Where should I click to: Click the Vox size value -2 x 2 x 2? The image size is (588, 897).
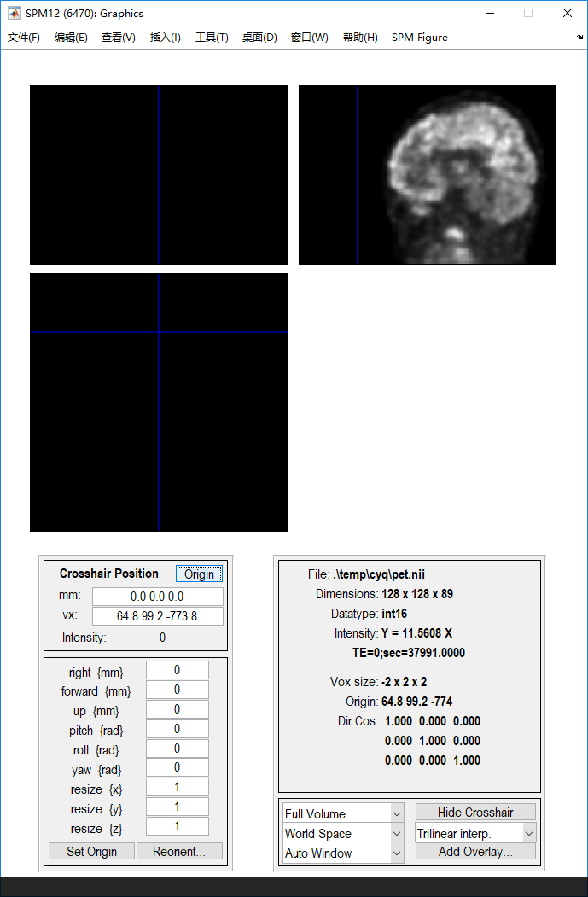(404, 682)
